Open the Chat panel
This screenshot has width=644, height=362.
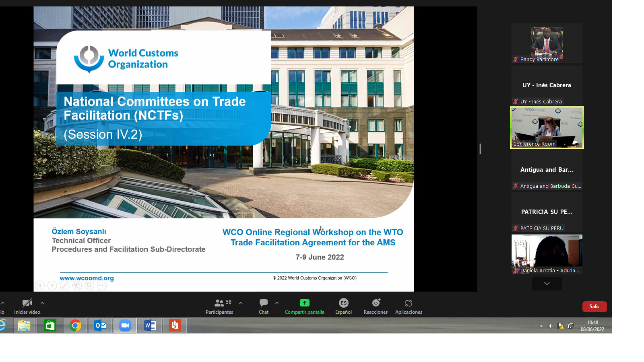click(264, 306)
